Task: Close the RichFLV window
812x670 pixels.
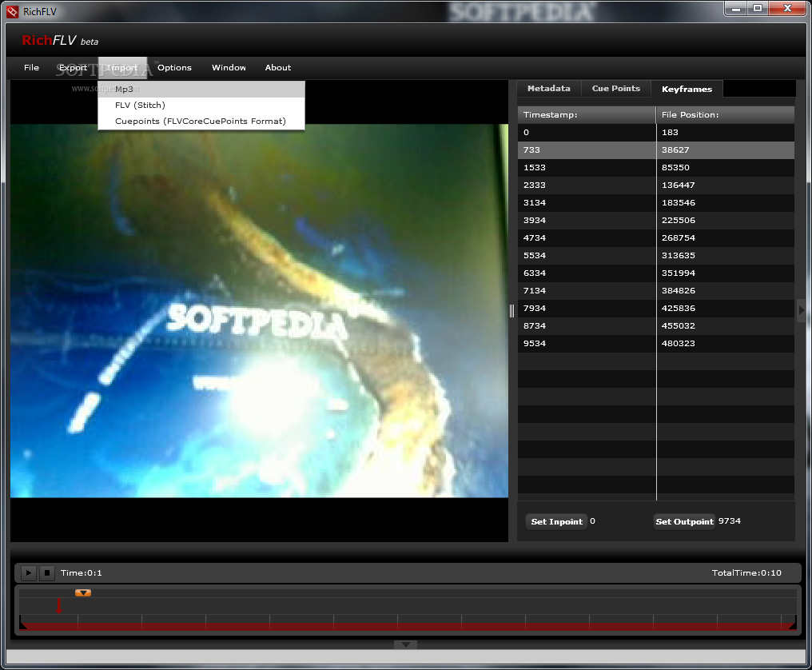Action: click(x=787, y=9)
